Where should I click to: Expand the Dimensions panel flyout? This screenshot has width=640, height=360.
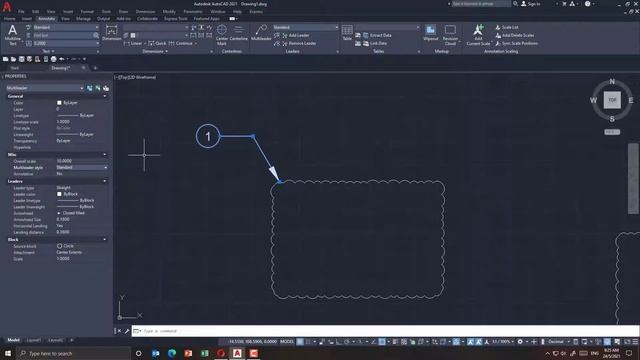[x=155, y=51]
